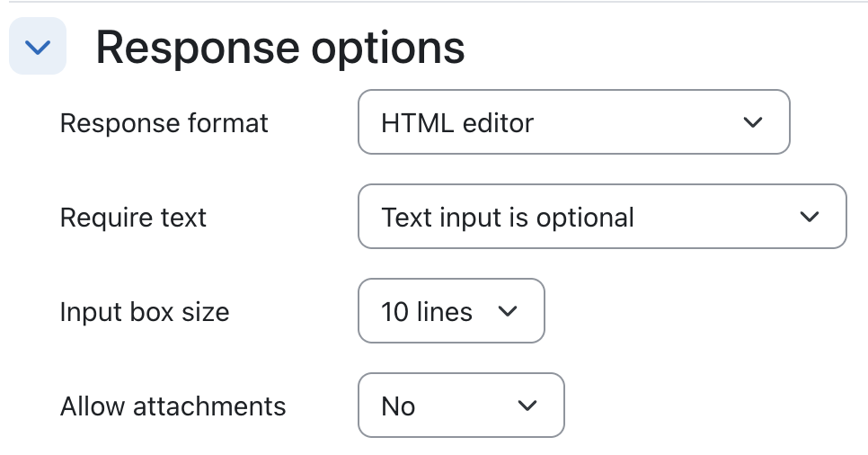Click the Text input is optional value

[x=508, y=218]
